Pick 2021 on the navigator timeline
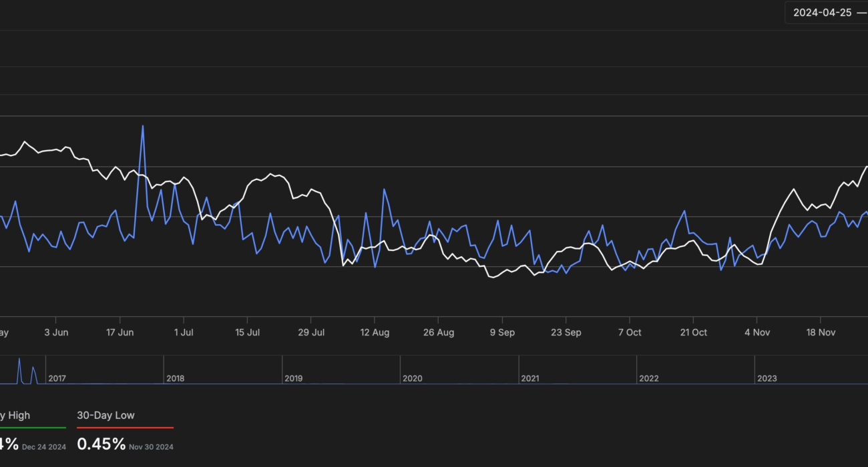 coord(530,378)
